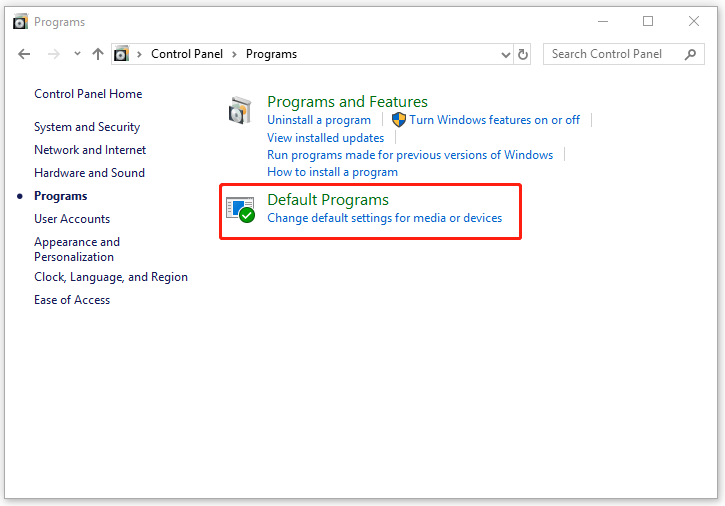The image size is (725, 506).
Task: Click the Programs window title bar icon
Action: [x=20, y=22]
